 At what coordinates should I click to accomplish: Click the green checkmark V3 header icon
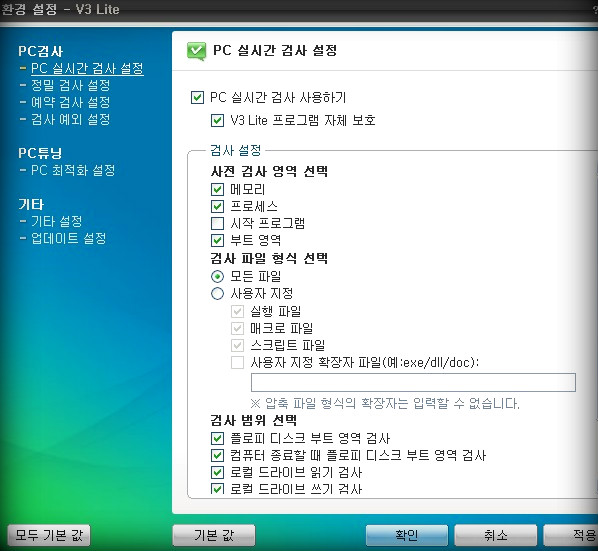click(x=196, y=51)
